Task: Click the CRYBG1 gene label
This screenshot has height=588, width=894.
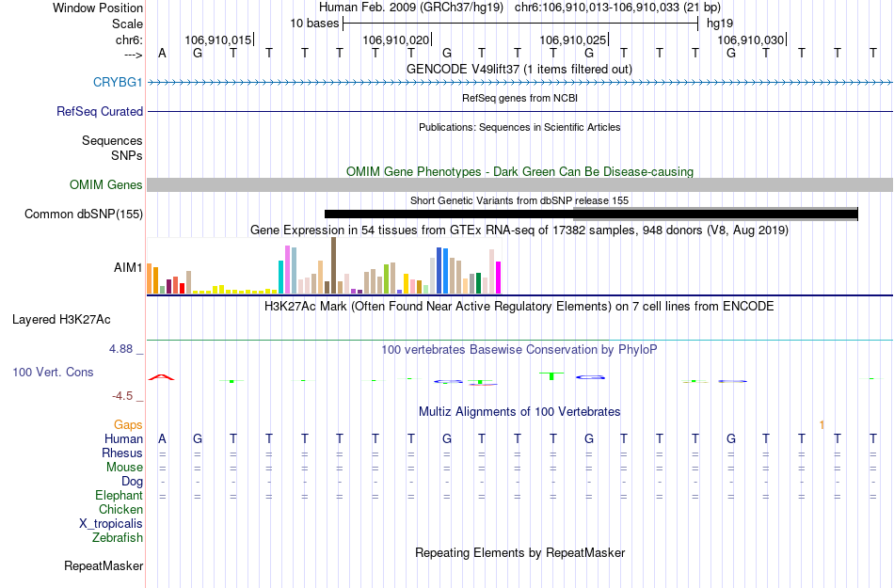Action: coord(118,82)
